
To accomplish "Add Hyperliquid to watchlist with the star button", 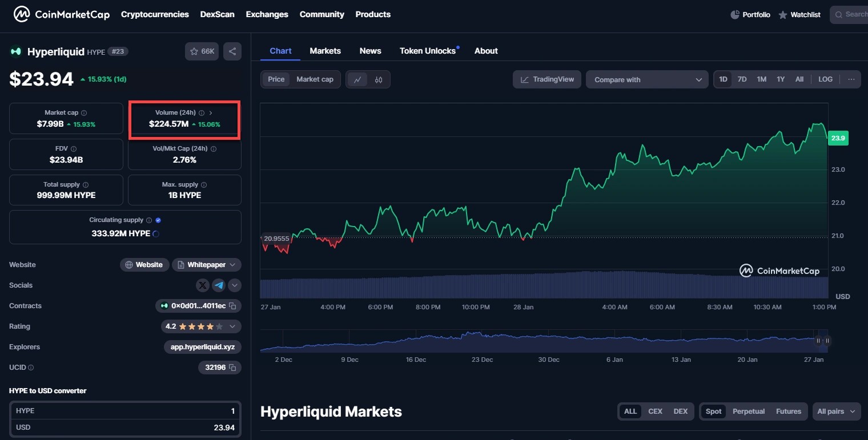I will tap(202, 51).
